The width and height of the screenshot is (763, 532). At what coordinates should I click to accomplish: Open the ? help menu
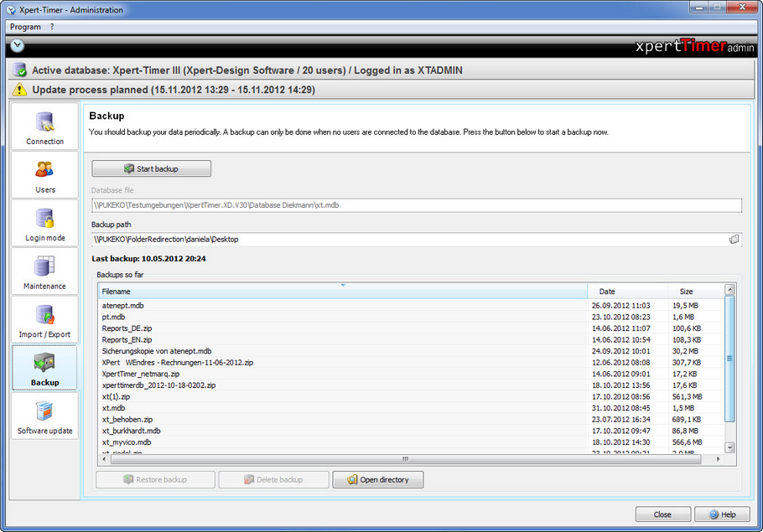click(x=52, y=27)
